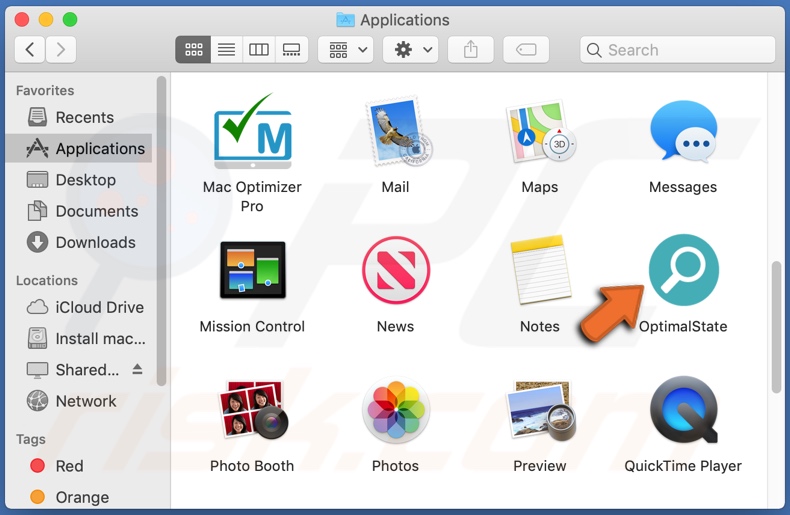Select the Mission Control app icon

click(253, 270)
